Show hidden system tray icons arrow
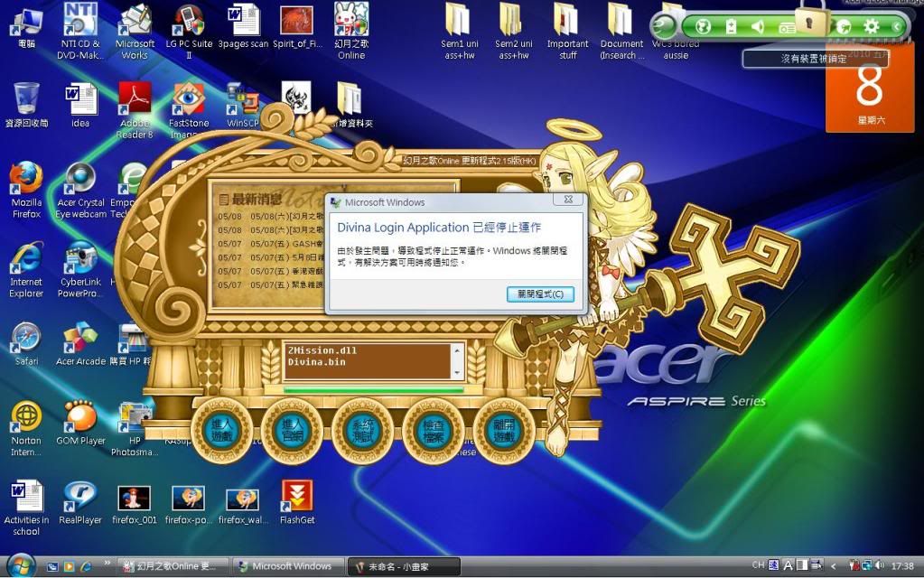 tap(834, 566)
